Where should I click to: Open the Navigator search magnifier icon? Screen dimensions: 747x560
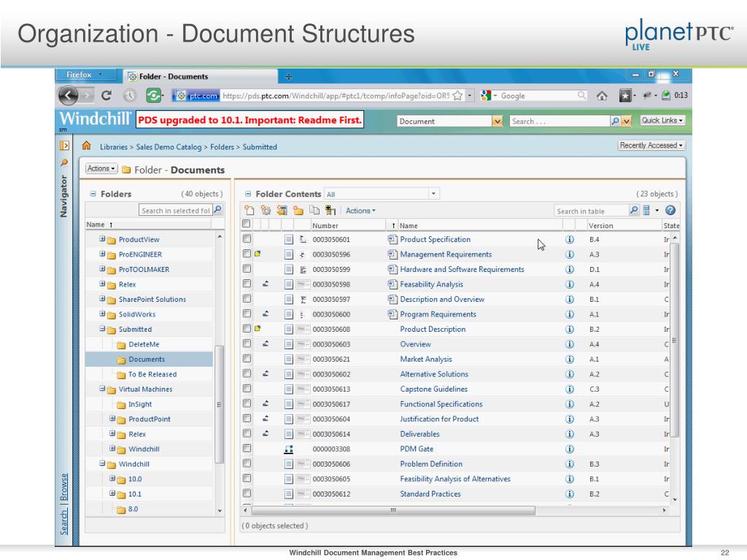coord(64,163)
